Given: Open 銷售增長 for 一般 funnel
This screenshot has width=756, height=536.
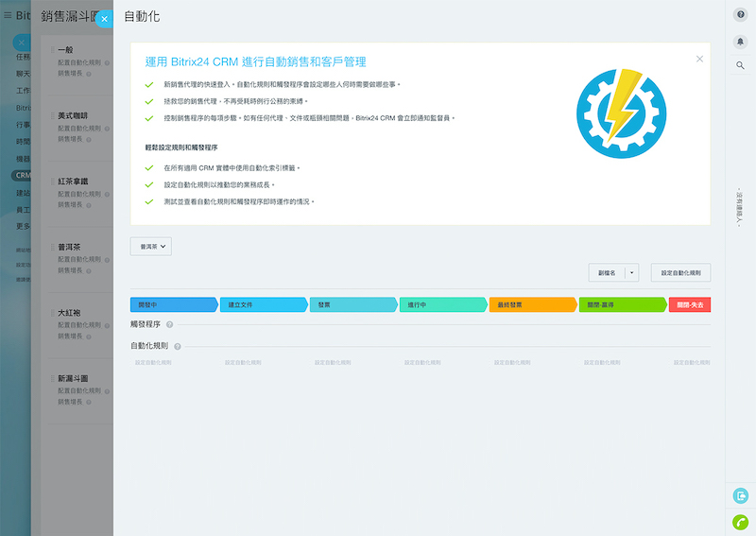Looking at the screenshot, I should click(70, 74).
